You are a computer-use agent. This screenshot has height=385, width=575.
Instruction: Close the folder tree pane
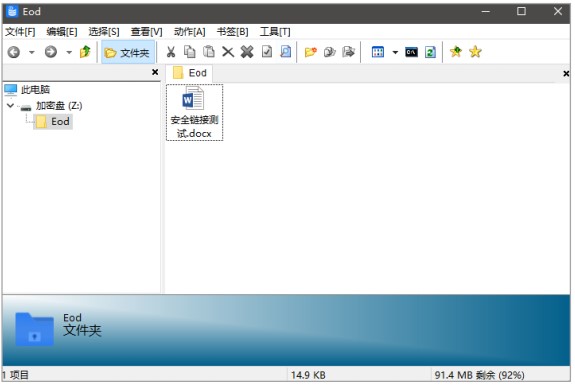[155, 72]
